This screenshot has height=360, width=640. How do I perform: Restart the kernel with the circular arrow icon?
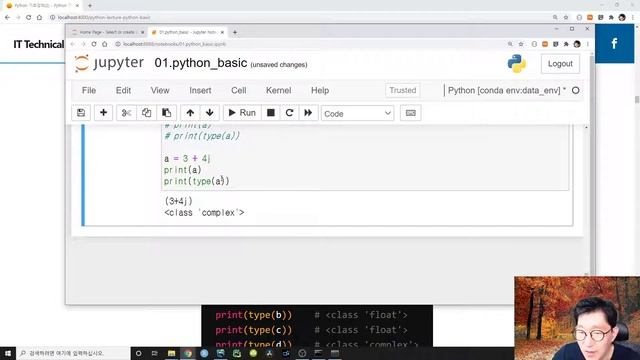(289, 113)
